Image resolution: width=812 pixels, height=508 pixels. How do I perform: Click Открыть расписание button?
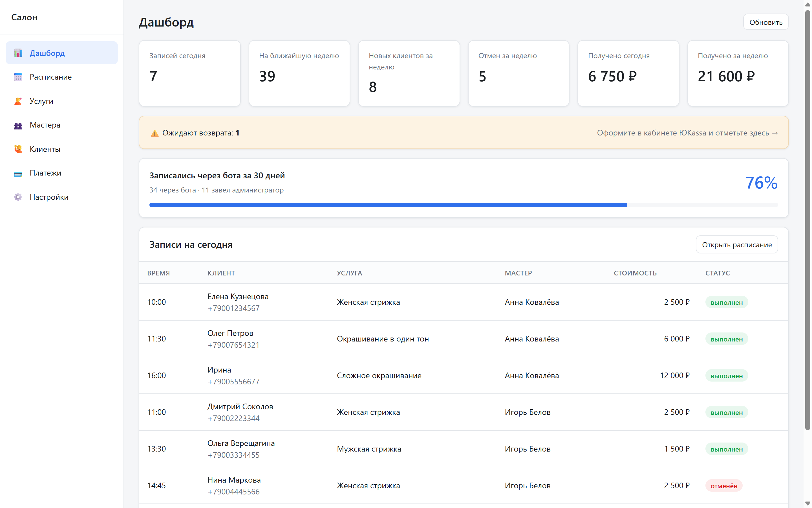(x=737, y=245)
